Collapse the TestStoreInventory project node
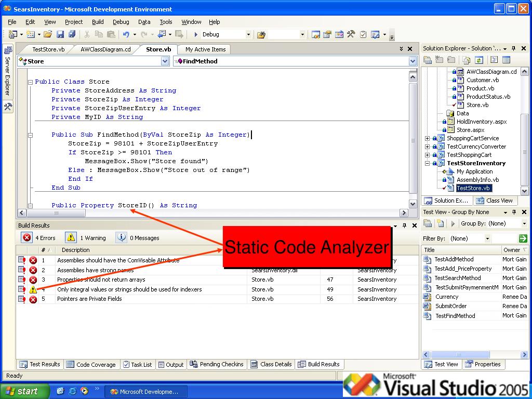The width and height of the screenshot is (532, 399). 428,163
